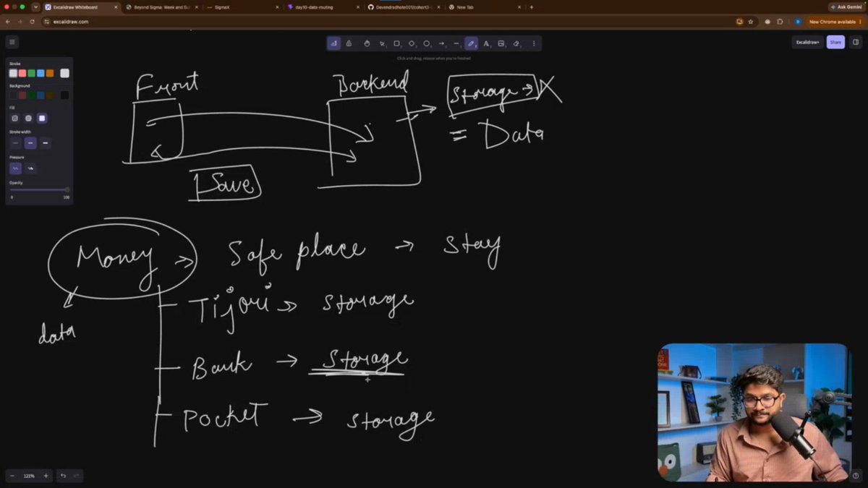Go back in browser history
The image size is (868, 488).
(x=8, y=22)
